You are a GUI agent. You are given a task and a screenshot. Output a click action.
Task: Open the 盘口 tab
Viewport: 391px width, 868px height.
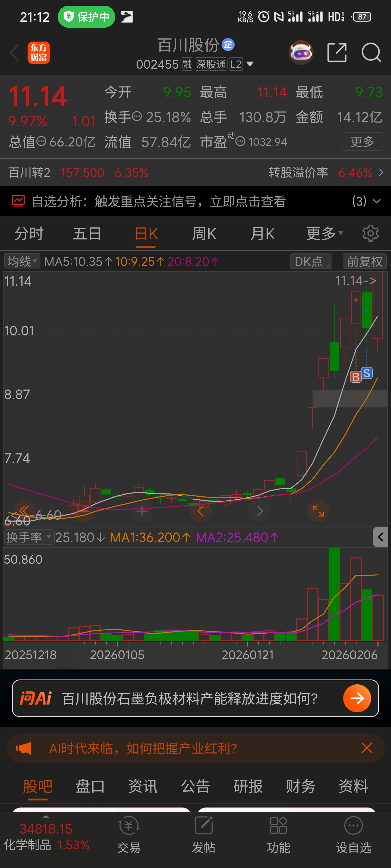coord(90,786)
